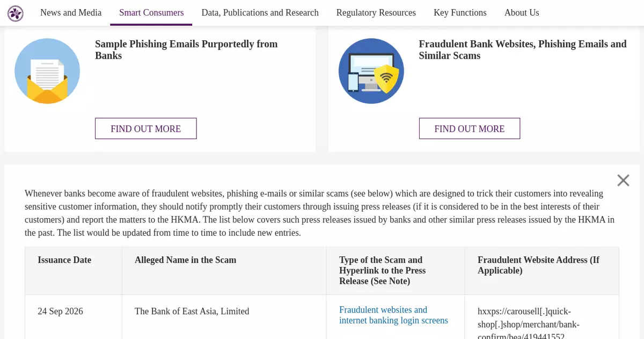Click the Fraudulent Website Address column header
Image resolution: width=644 pixels, height=339 pixels.
[x=538, y=265]
